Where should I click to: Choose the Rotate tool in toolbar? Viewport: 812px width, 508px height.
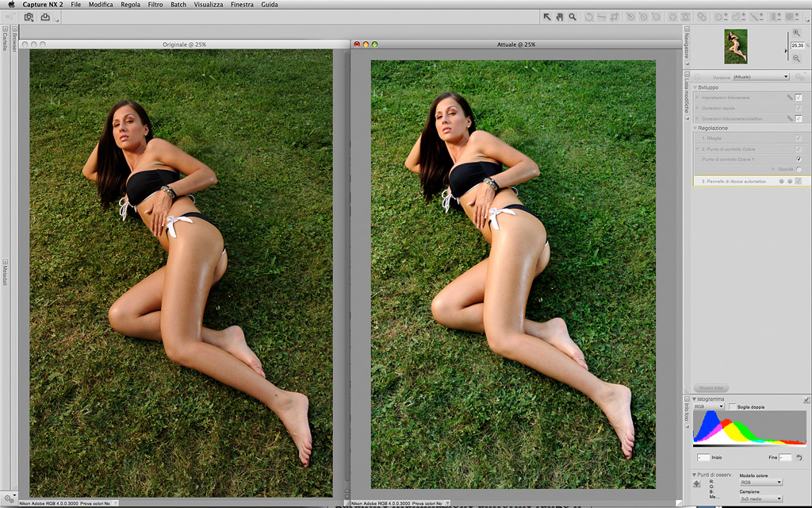(589, 17)
